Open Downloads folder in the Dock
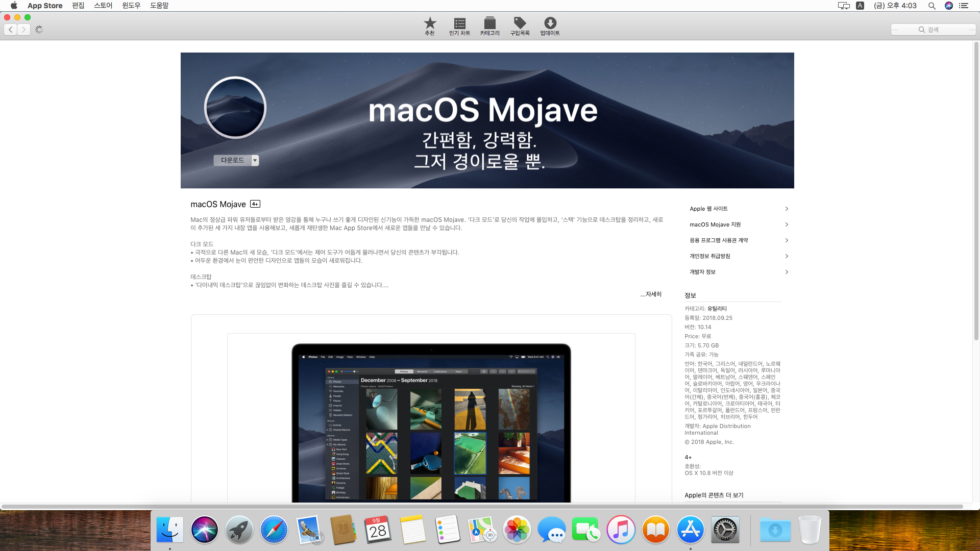 click(x=775, y=530)
